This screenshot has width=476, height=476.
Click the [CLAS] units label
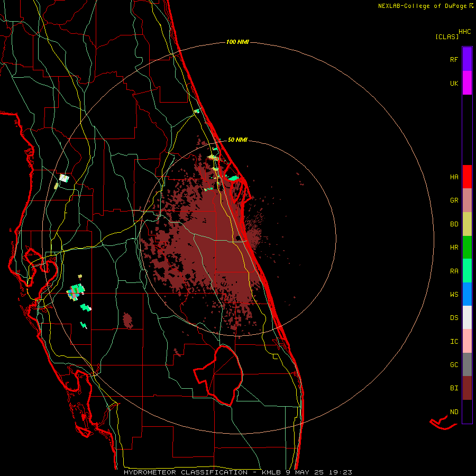click(447, 36)
